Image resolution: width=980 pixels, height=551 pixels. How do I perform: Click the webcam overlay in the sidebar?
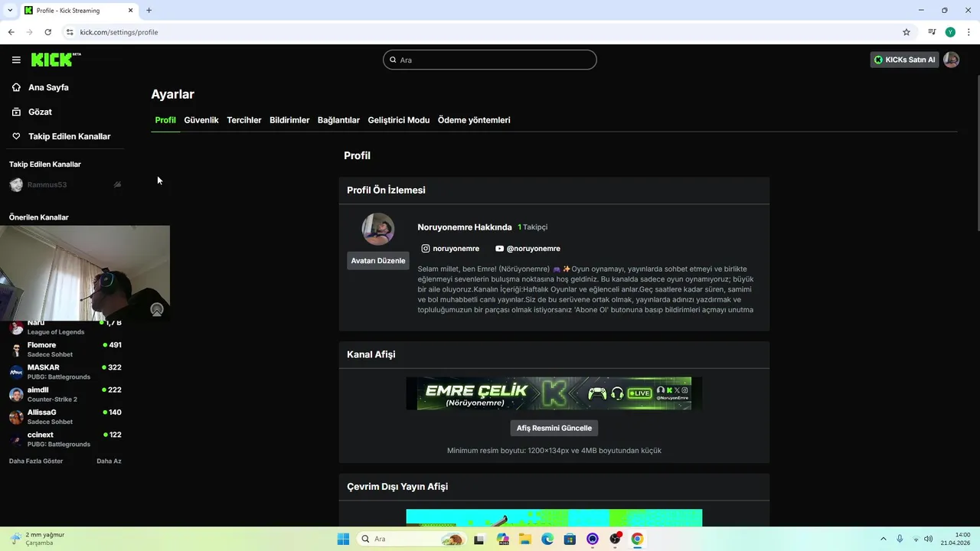click(85, 273)
